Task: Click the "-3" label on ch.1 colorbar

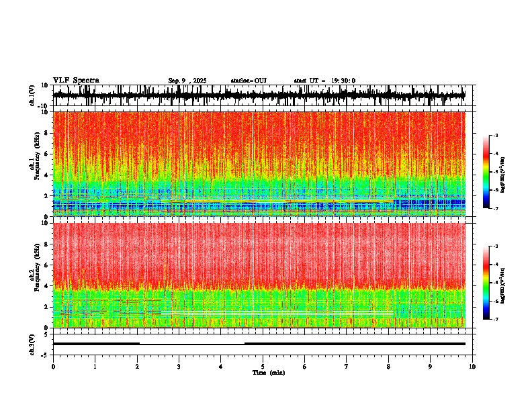Action: pyautogui.click(x=496, y=136)
